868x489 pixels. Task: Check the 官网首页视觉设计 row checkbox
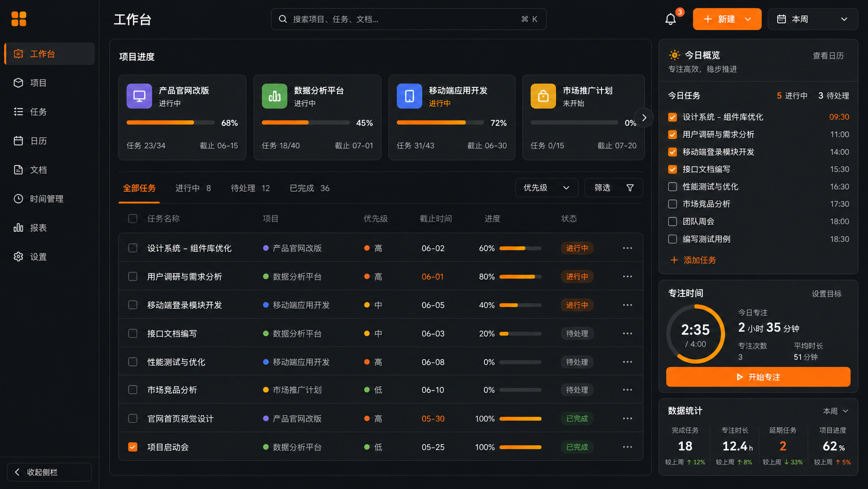tap(133, 418)
